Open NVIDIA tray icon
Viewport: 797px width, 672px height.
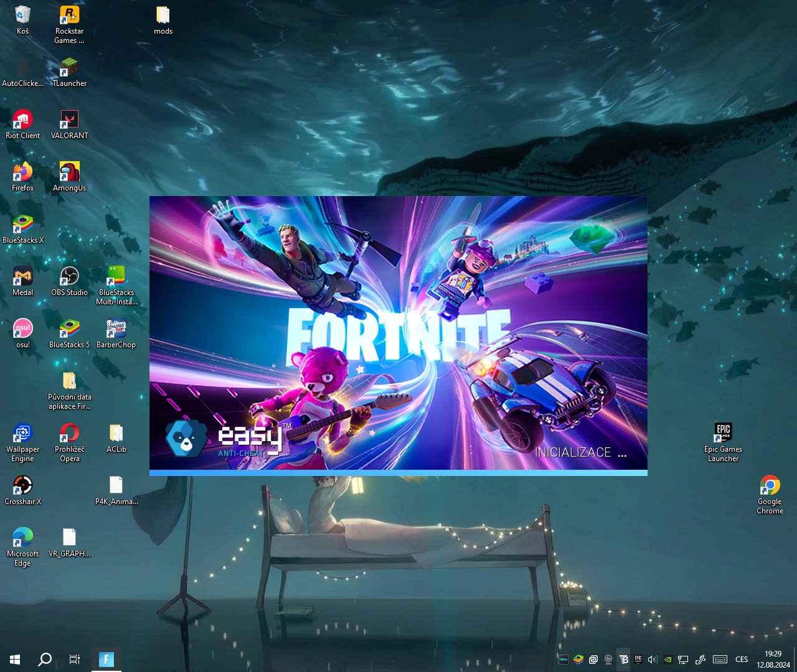pos(668,660)
